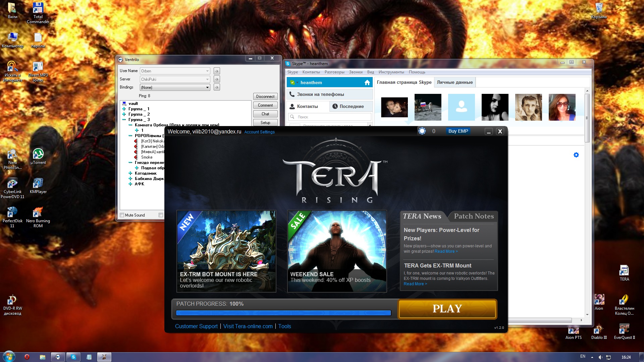Switch to the Patch Notes tab
This screenshot has width=644, height=362.
coord(474,216)
